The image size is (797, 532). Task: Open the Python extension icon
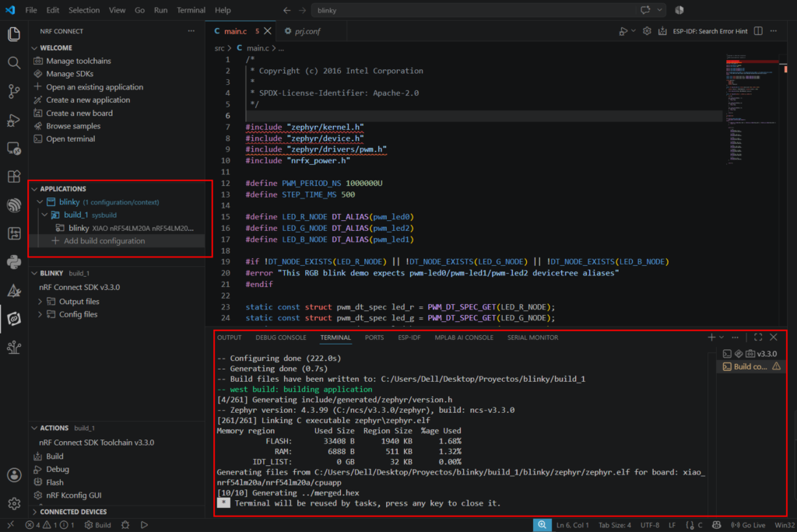pos(14,261)
